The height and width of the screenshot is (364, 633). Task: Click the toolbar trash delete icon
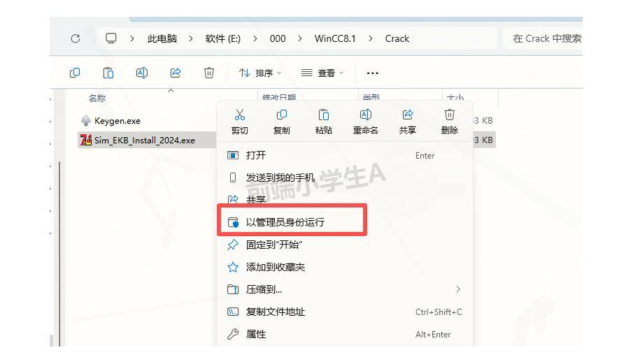[208, 73]
